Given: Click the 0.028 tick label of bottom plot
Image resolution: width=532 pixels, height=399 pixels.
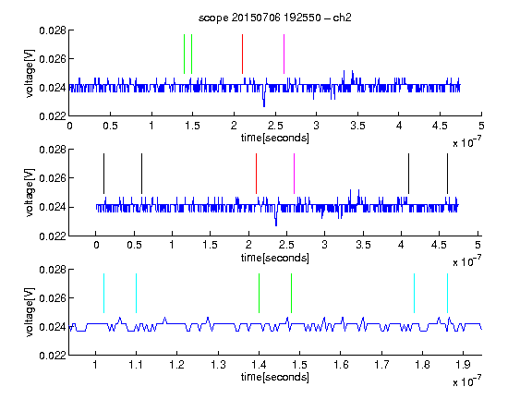Looking at the screenshot, I should [53, 270].
